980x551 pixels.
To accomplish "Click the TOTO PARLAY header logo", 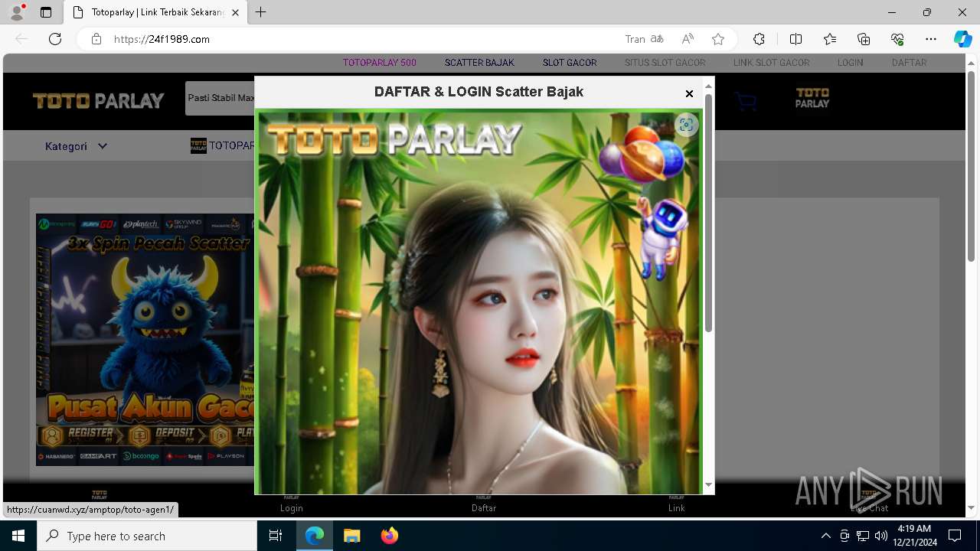I will pos(98,101).
